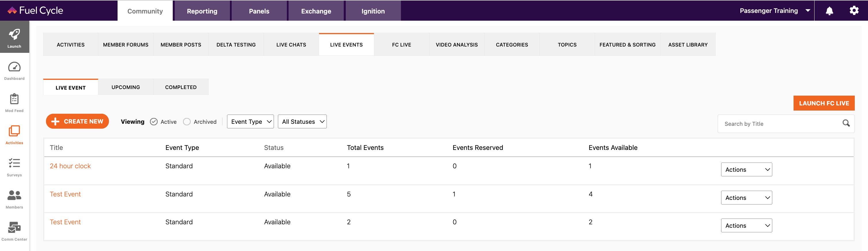Switch to the Upcoming sub-tab
868x251 pixels.
(126, 87)
